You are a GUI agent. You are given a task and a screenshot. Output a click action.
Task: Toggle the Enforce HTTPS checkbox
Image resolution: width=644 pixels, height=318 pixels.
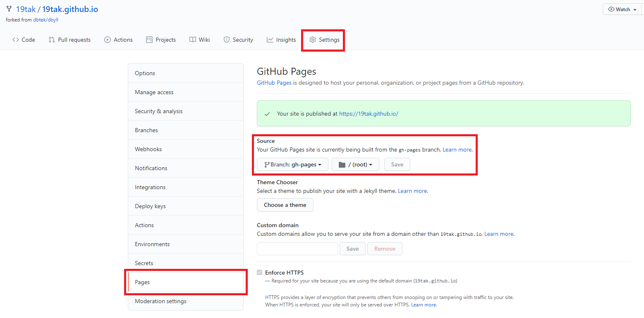[x=260, y=273]
